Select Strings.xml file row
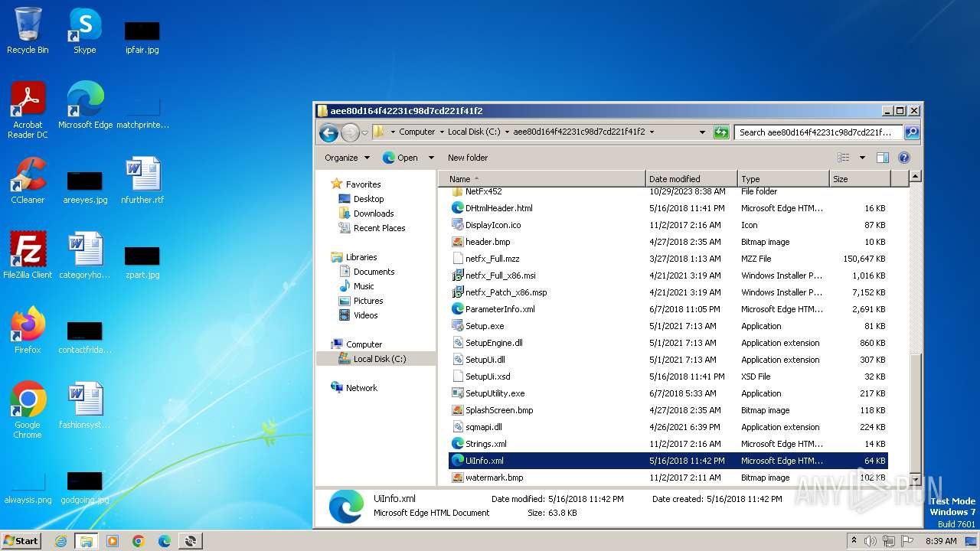 tap(668, 444)
